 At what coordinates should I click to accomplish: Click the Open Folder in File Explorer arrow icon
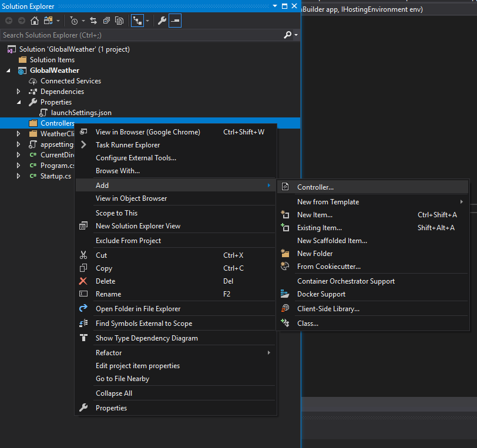coord(83,308)
